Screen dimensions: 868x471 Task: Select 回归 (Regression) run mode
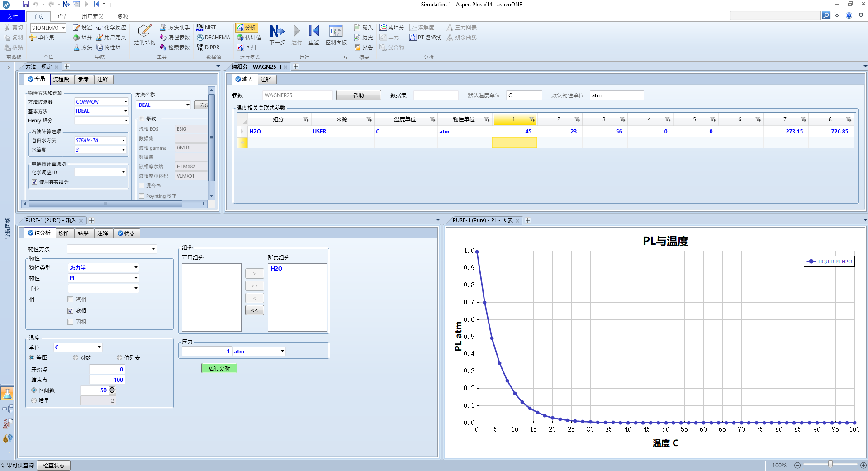247,48
